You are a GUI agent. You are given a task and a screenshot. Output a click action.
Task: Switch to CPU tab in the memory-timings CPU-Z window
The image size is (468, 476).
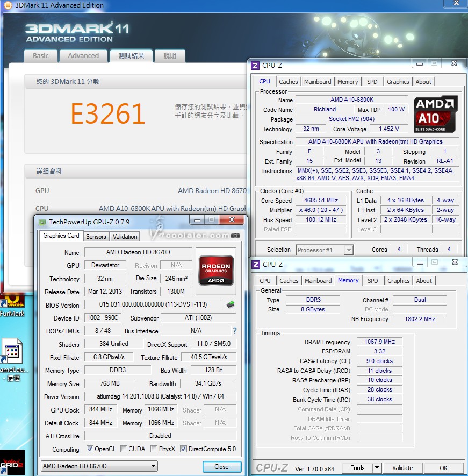265,281
